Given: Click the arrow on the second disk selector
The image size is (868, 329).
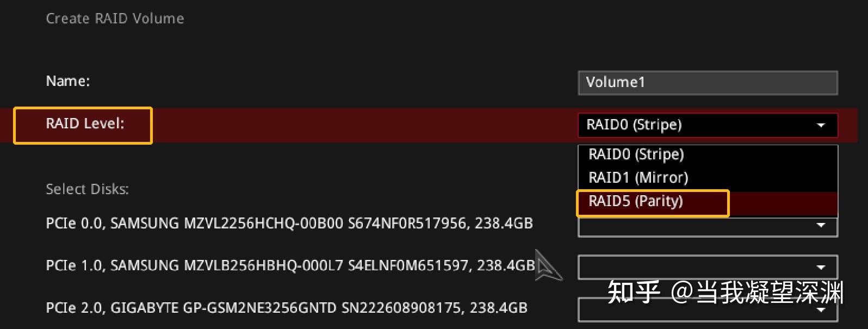Looking at the screenshot, I should 822,266.
